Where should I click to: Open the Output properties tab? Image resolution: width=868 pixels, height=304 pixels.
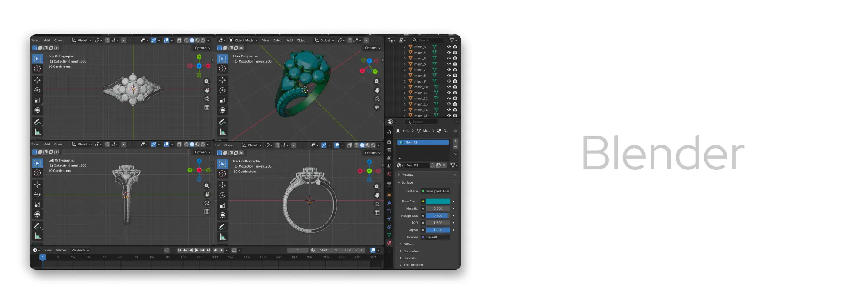pos(389,150)
